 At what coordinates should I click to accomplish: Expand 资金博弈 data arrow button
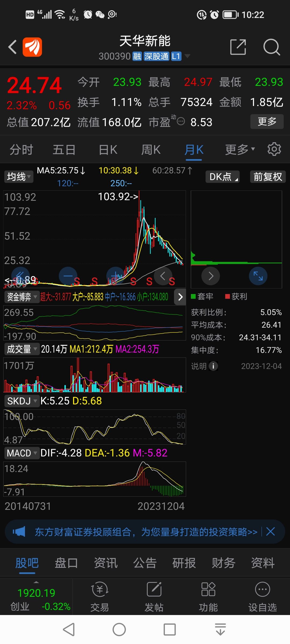pyautogui.click(x=180, y=297)
